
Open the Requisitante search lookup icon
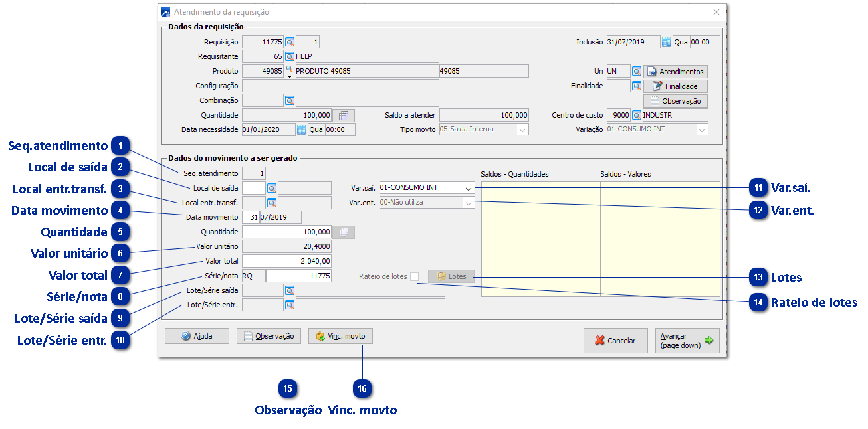click(x=290, y=56)
